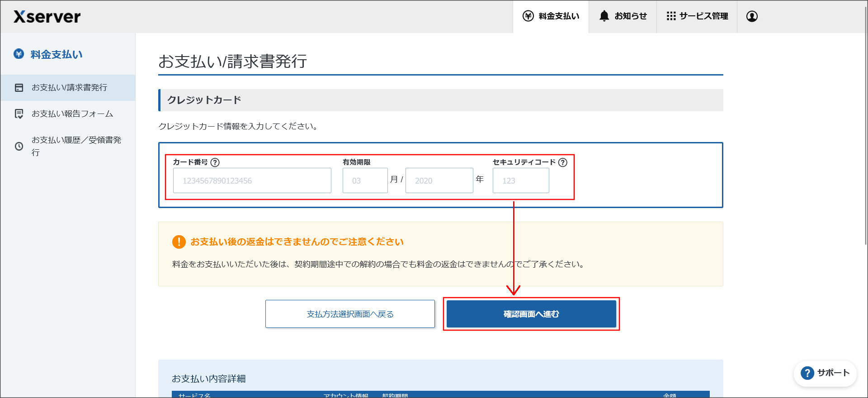
Task: Click the expiry year field
Action: (x=439, y=180)
